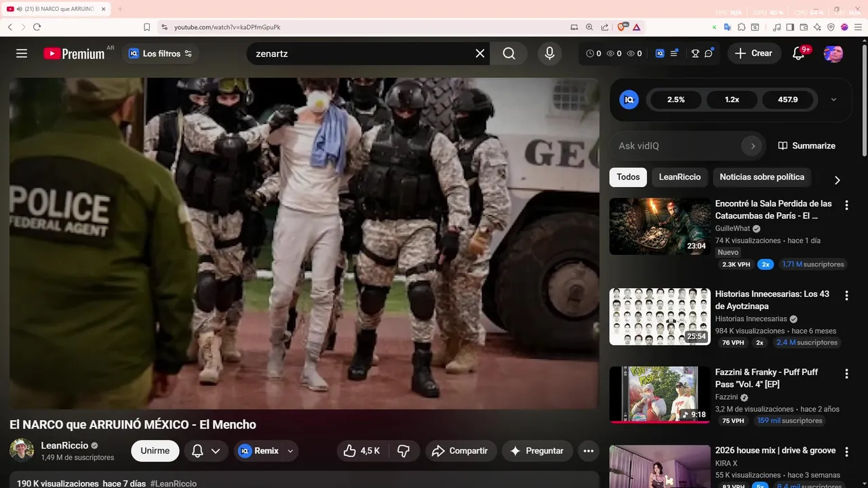
Task: Like the video (4,5 K)
Action: click(362, 451)
